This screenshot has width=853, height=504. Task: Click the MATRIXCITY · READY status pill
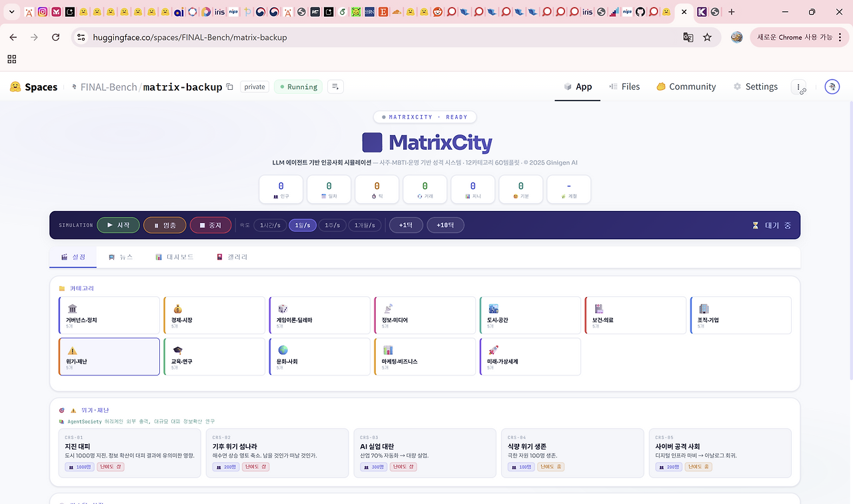[425, 117]
